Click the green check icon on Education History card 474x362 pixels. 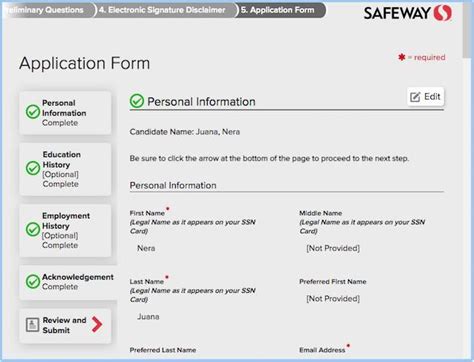click(33, 168)
